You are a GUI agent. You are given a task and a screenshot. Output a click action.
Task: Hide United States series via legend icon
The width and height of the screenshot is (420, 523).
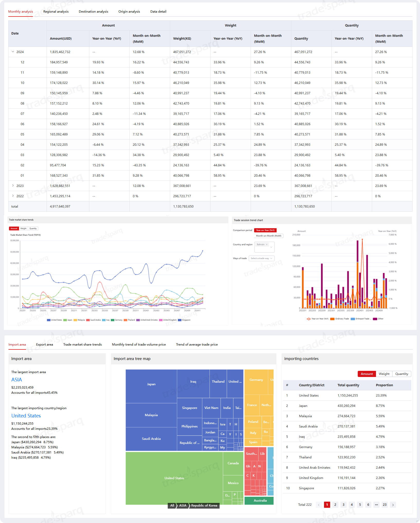pos(49,320)
